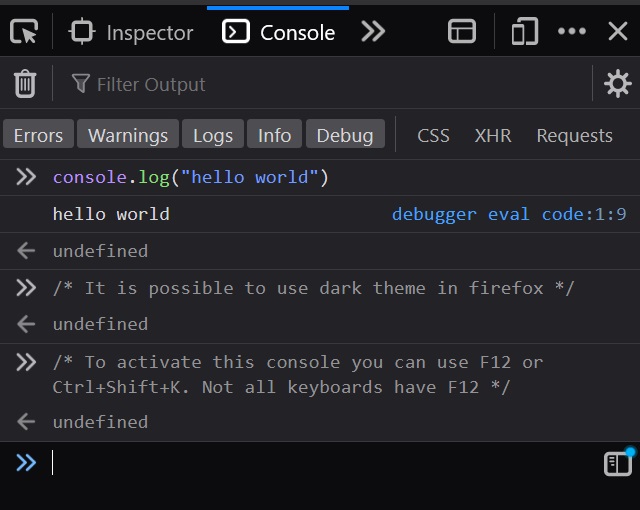Open console settings gear menu

click(618, 84)
